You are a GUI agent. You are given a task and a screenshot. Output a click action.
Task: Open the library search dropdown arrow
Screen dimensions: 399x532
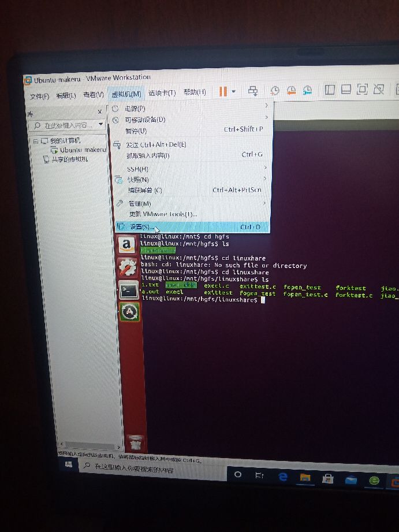click(101, 124)
